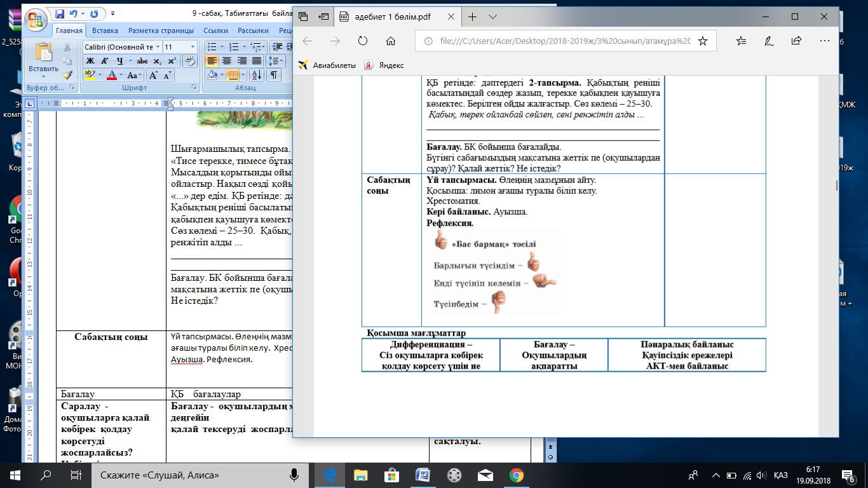Go to Edge home page
Screen dimensions: 868x488
point(391,41)
